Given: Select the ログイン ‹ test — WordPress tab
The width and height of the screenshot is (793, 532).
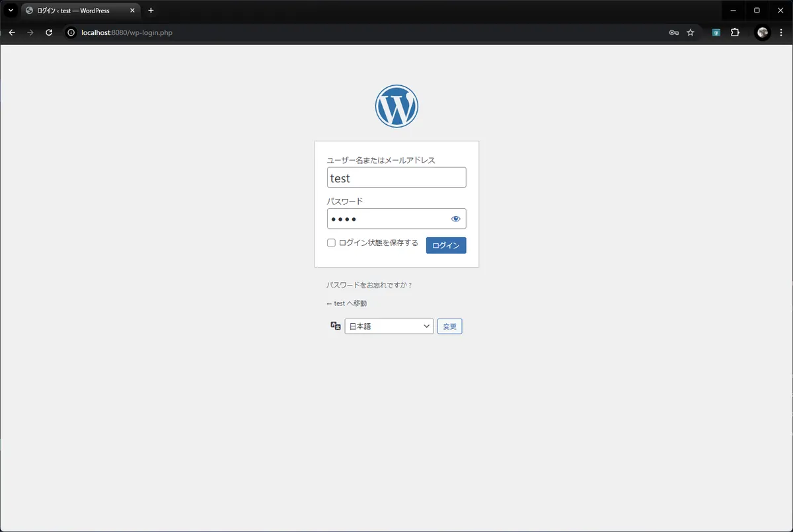Looking at the screenshot, I should [x=81, y=11].
